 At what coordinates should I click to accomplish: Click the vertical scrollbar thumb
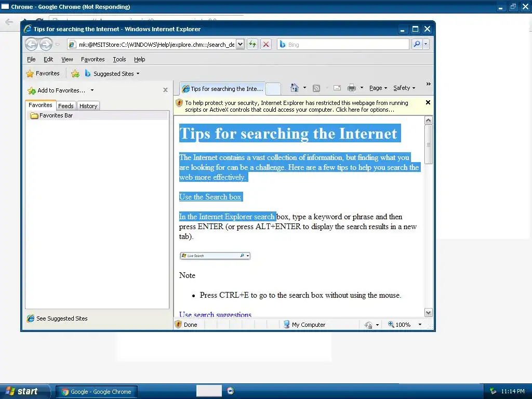coord(428,144)
